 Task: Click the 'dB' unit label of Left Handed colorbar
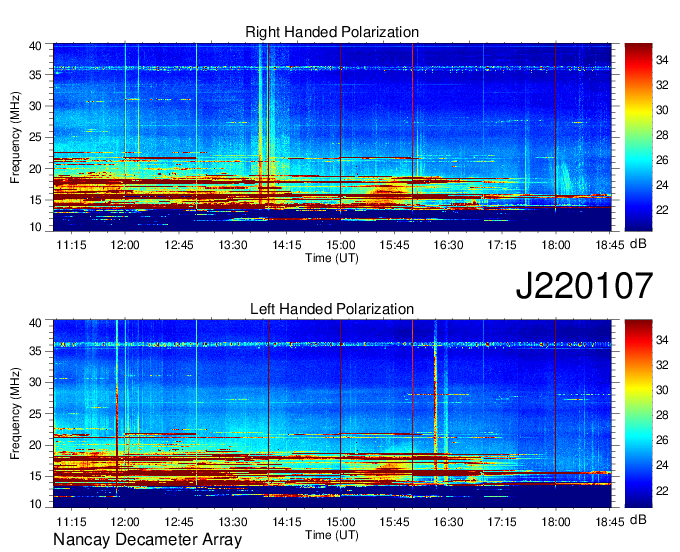point(638,519)
